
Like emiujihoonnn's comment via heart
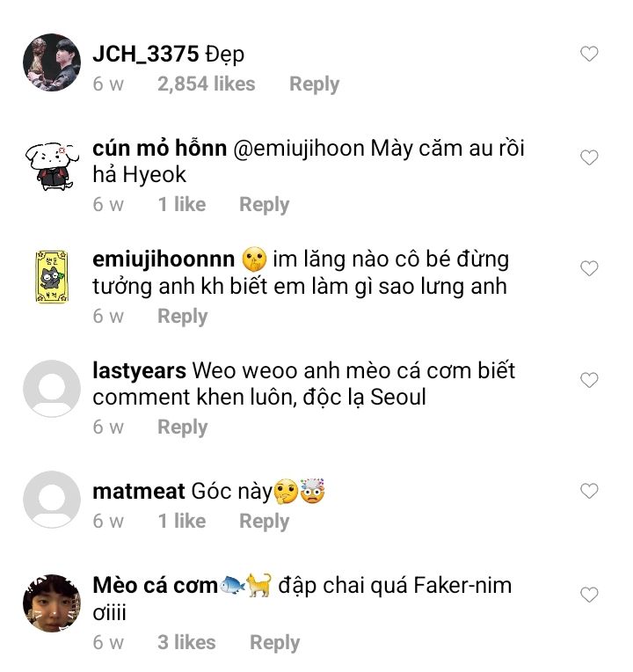(589, 269)
